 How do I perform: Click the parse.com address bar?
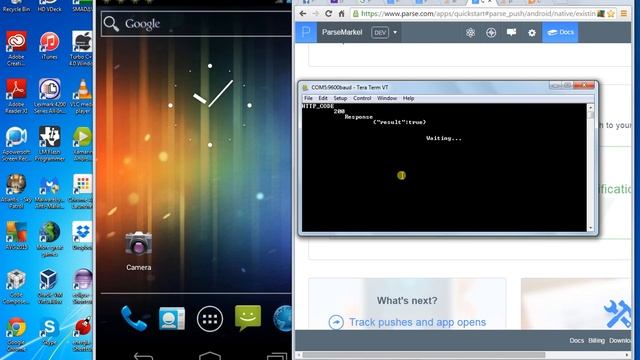(473, 13)
